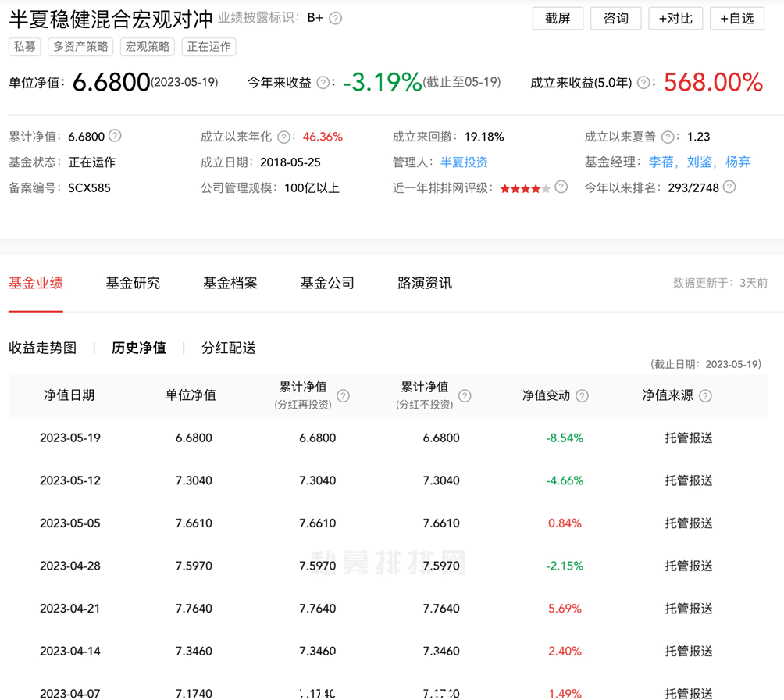Click the 公司管理规模 value 100亿以上
This screenshot has height=700, width=784.
click(312, 188)
